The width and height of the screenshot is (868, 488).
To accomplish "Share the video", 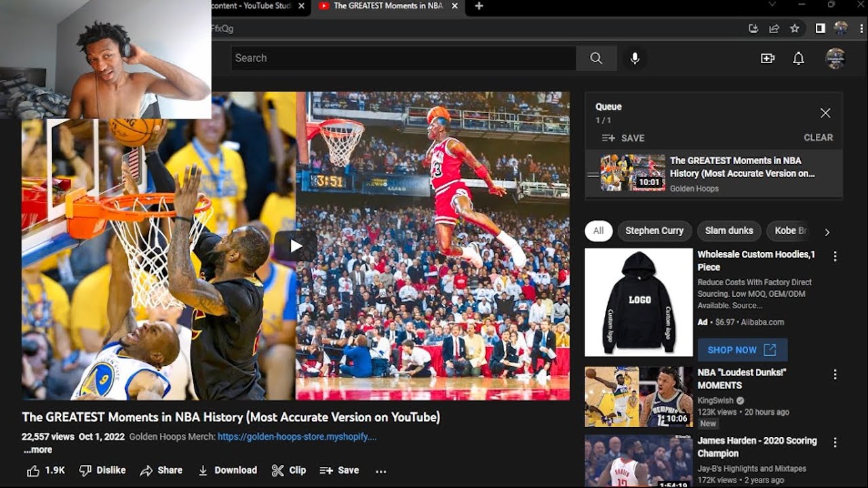I will click(x=161, y=470).
